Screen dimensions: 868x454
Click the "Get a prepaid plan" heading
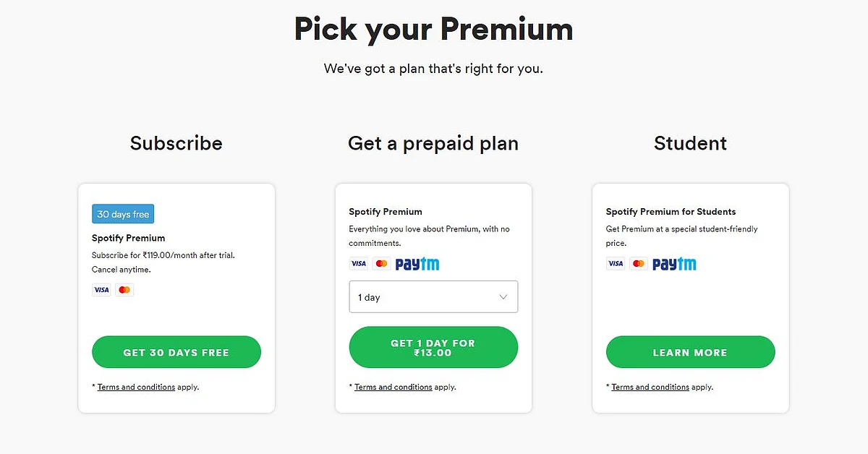click(x=433, y=143)
